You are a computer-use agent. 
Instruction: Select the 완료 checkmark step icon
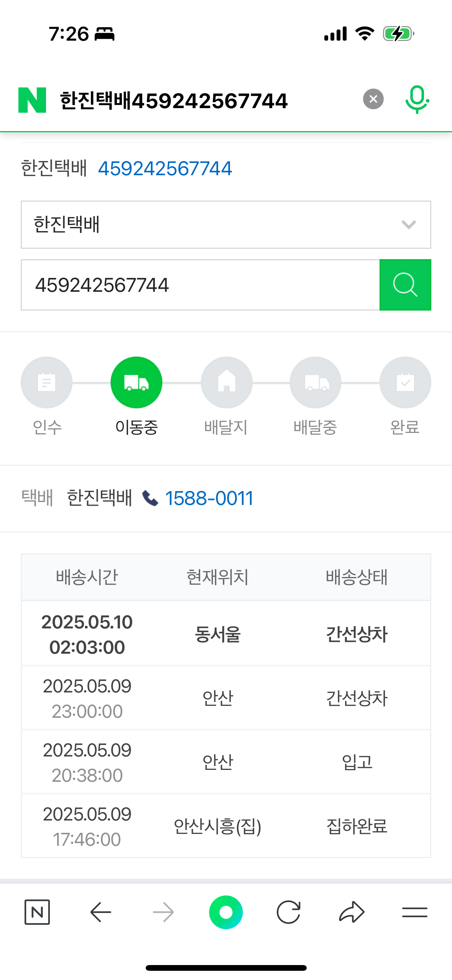[405, 383]
